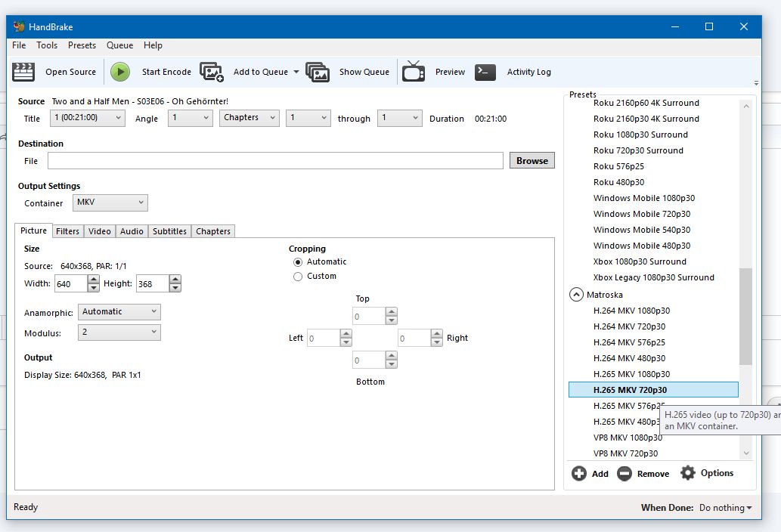Increase Top crop with up stepper
The image size is (781, 532).
392,312
